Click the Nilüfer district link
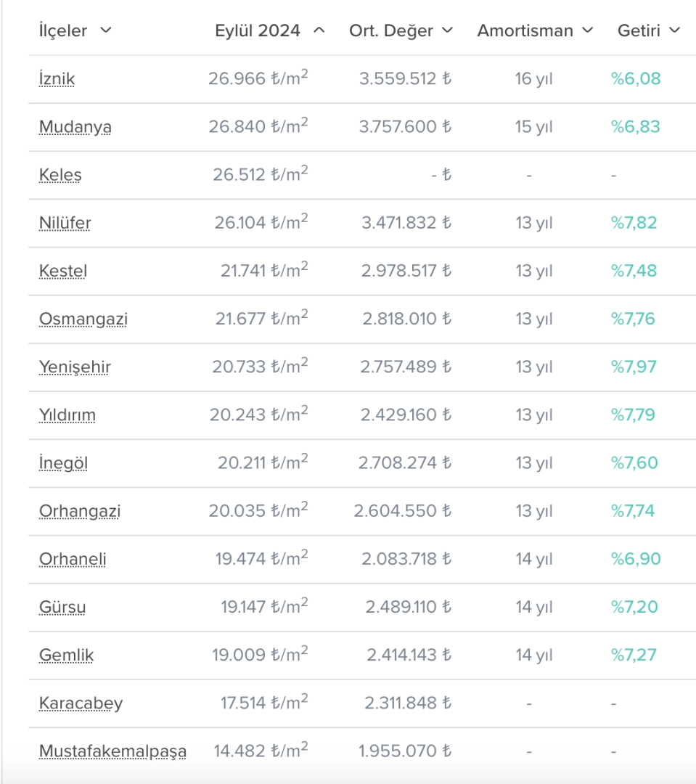 click(x=65, y=223)
